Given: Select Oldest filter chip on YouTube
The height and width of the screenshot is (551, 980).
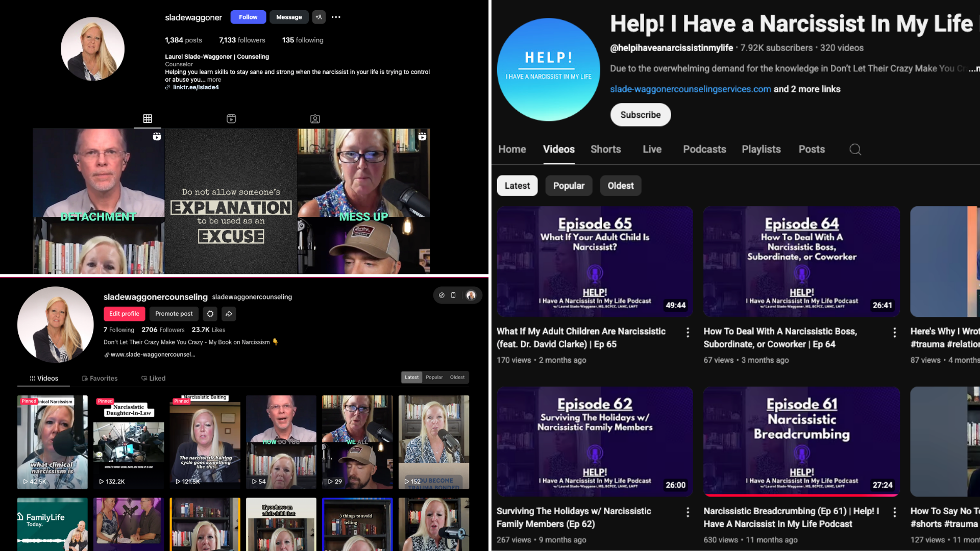Looking at the screenshot, I should 620,186.
